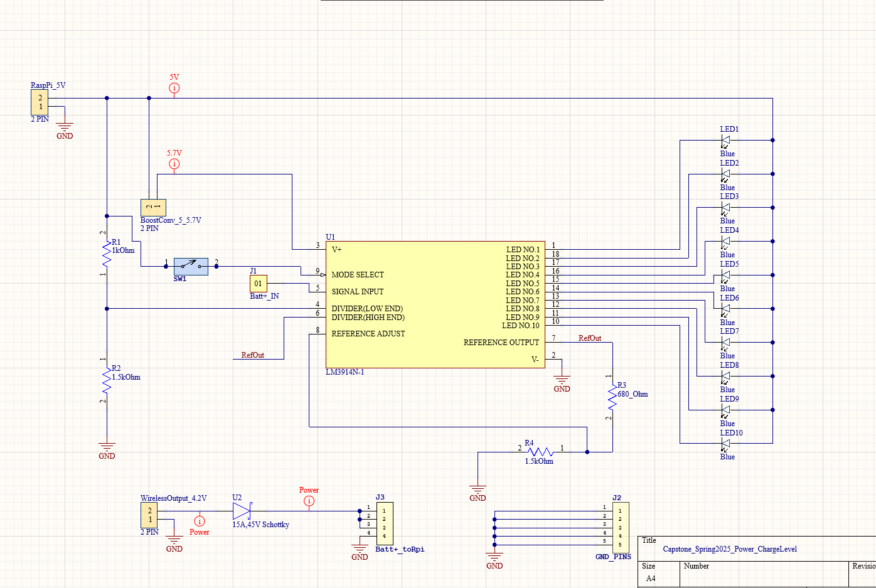Click the REFERENCE OUTPUT pin label
The width and height of the screenshot is (876, 588).
point(501,343)
